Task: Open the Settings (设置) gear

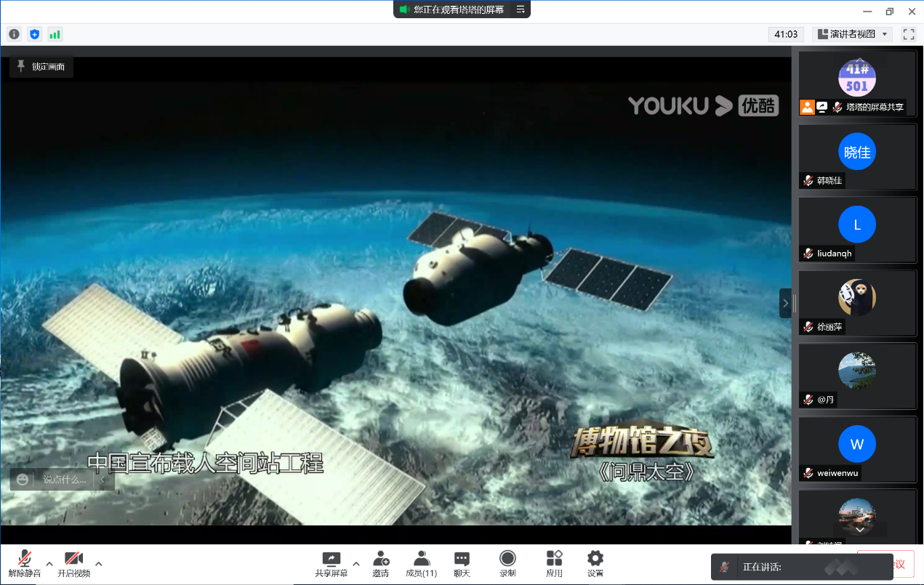Action: [x=595, y=563]
